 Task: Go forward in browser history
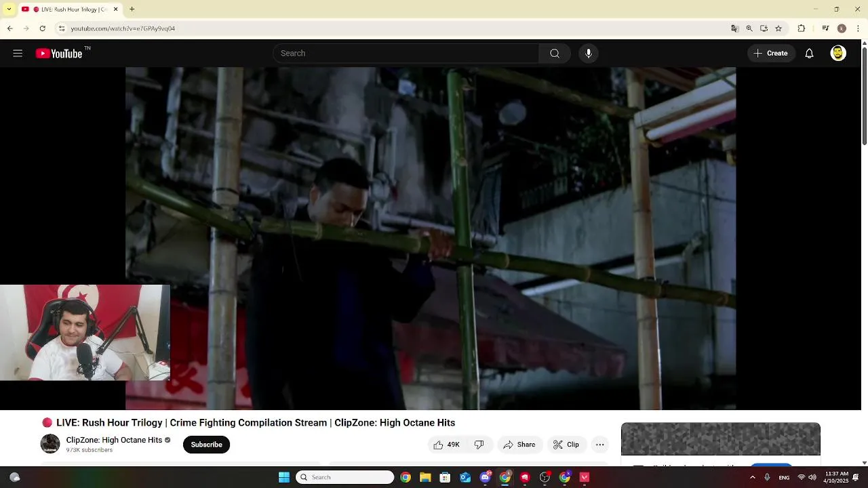(x=26, y=28)
